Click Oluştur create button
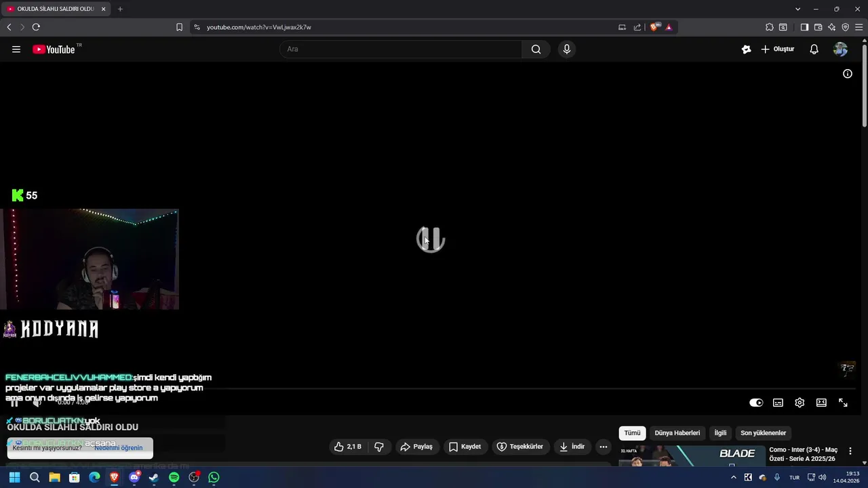868x488 pixels. 778,49
